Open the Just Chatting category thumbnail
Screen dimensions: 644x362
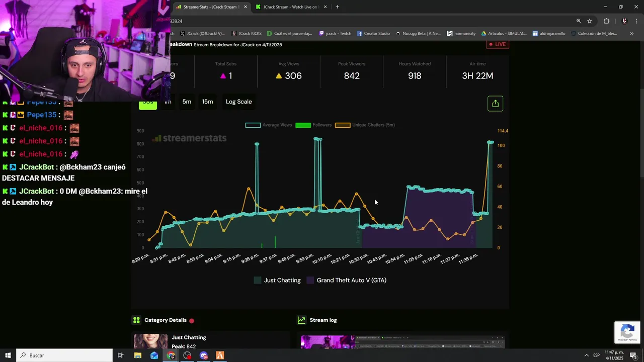(150, 341)
